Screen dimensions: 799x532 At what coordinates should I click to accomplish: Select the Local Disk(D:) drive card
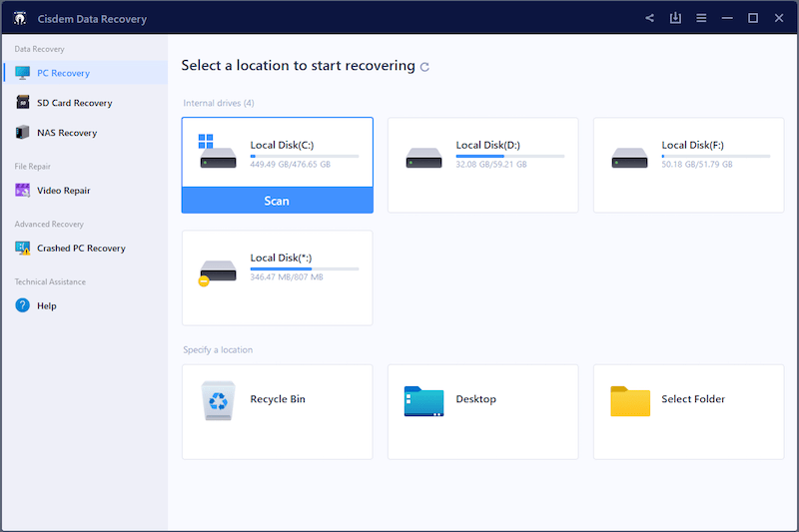coord(482,165)
